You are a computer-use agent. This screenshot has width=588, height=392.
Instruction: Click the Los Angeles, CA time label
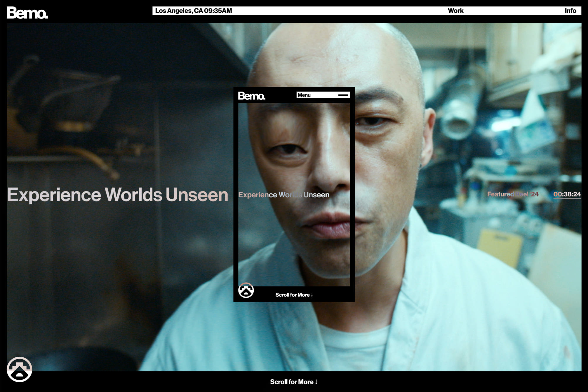pos(193,11)
